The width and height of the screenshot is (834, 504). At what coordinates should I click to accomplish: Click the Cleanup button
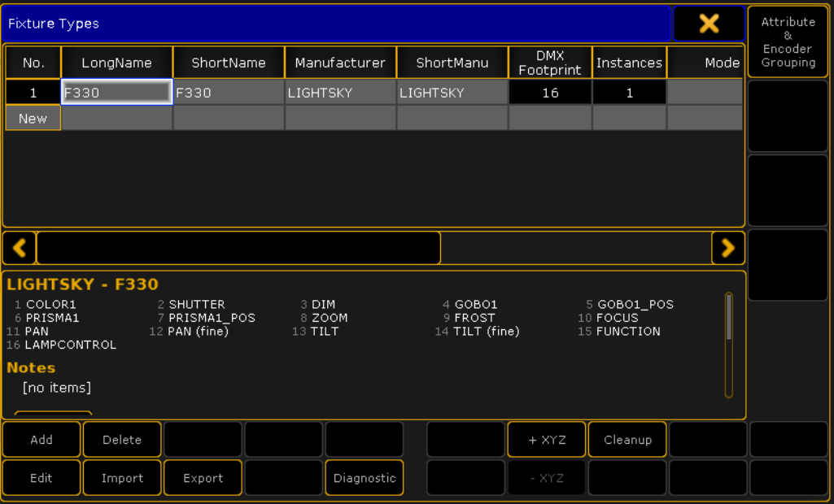[627, 440]
